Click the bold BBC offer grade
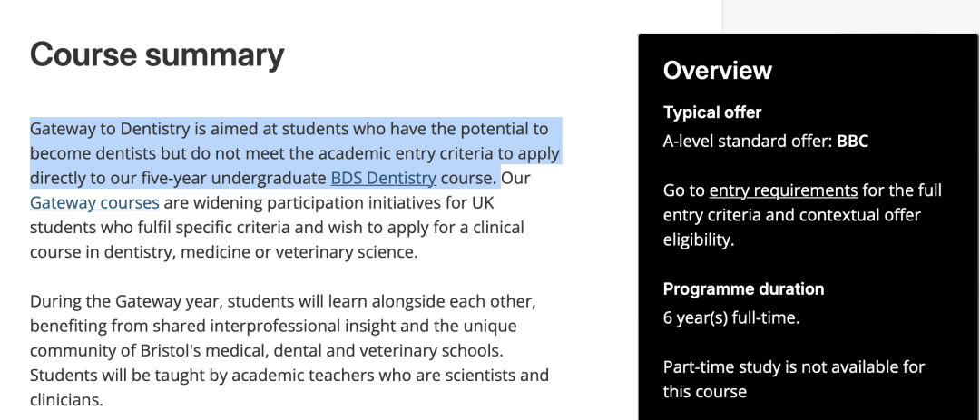 tap(853, 142)
